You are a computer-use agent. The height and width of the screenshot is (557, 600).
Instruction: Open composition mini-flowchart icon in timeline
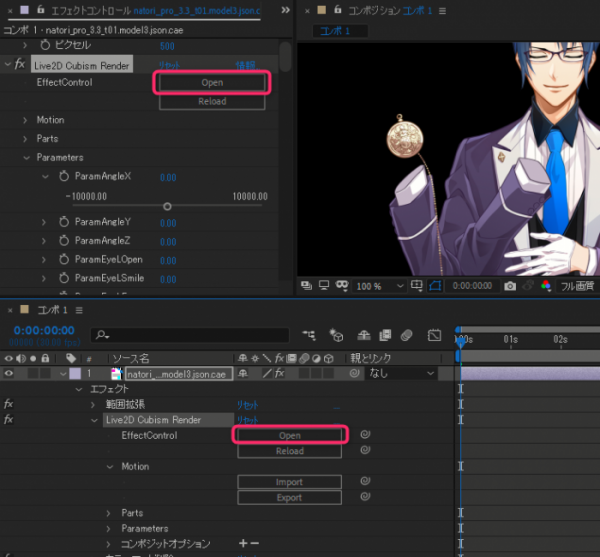[309, 336]
